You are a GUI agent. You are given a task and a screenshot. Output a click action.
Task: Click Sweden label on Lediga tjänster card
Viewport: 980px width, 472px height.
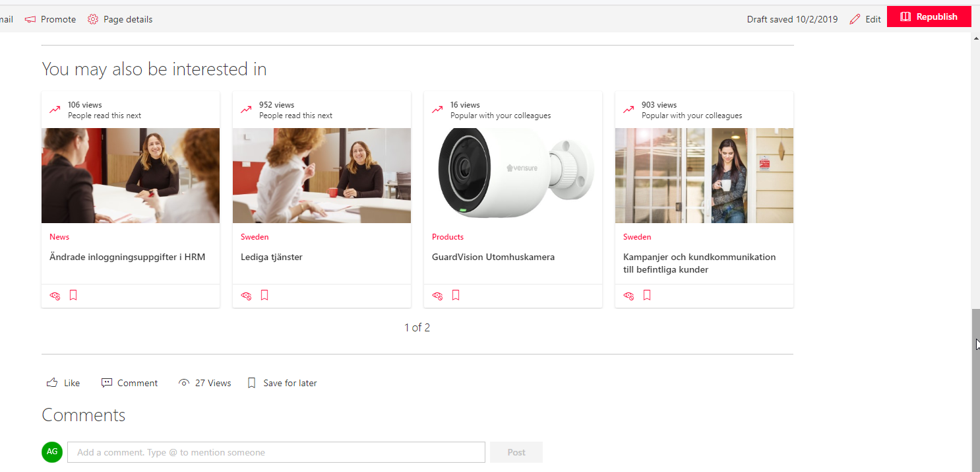pos(255,237)
